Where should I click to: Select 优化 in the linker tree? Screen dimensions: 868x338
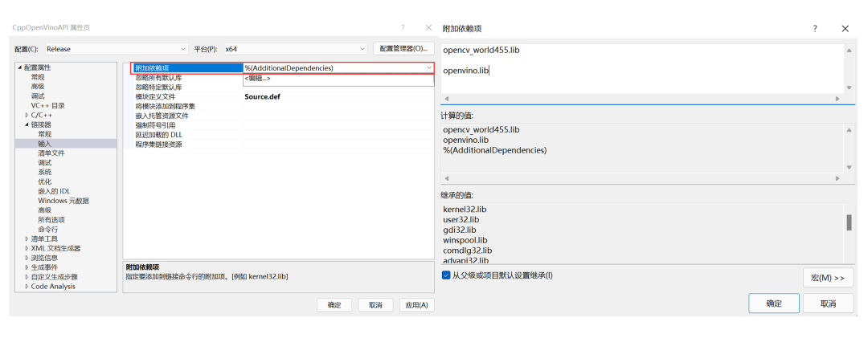coord(45,181)
